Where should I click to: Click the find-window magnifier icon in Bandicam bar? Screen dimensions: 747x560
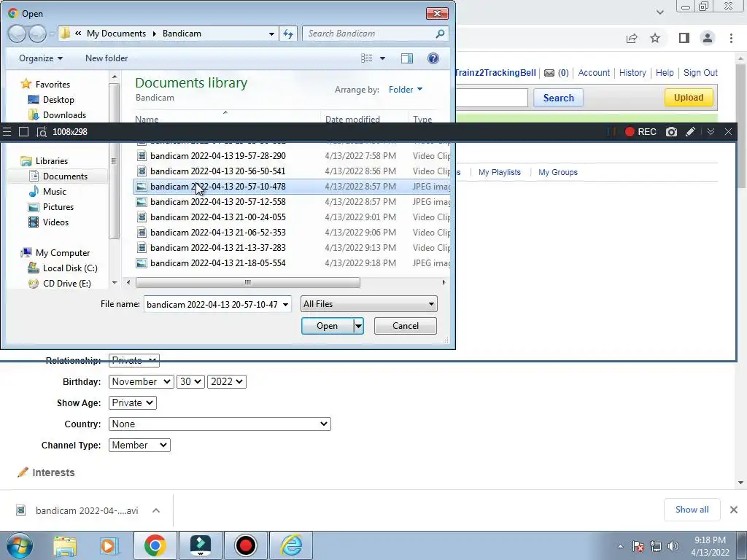[x=42, y=132]
